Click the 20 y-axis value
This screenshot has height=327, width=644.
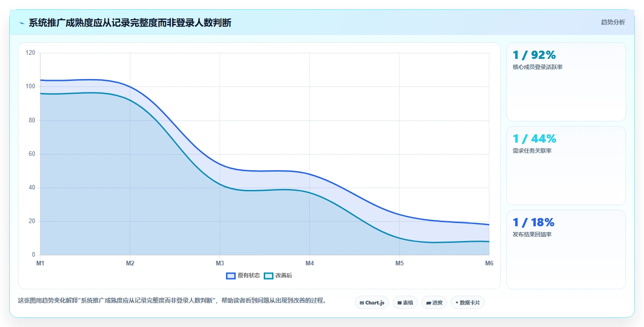point(32,221)
